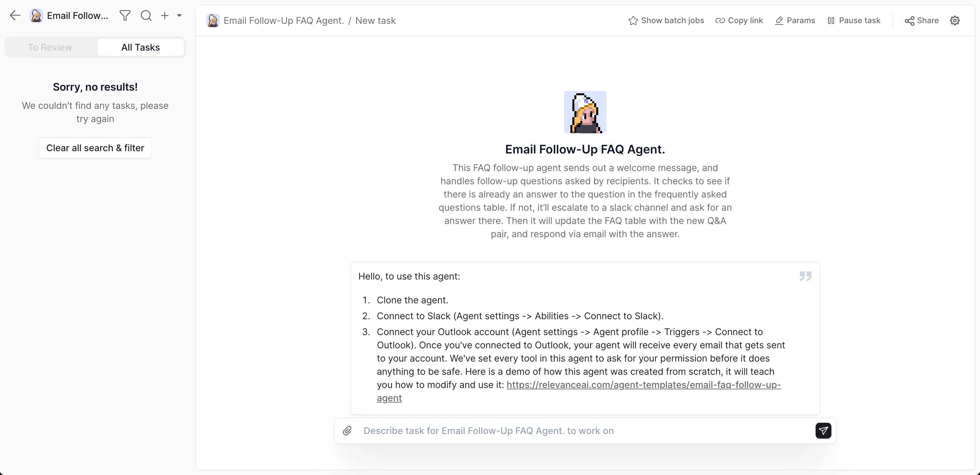Viewport: 980px width, 475px height.
Task: Click the quote mark icon in message
Action: (805, 276)
